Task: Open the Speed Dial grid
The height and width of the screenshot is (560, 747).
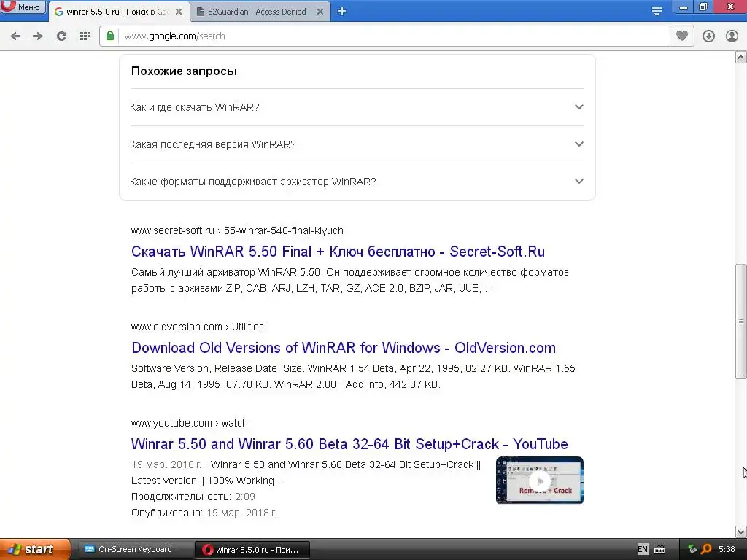Action: (x=85, y=36)
